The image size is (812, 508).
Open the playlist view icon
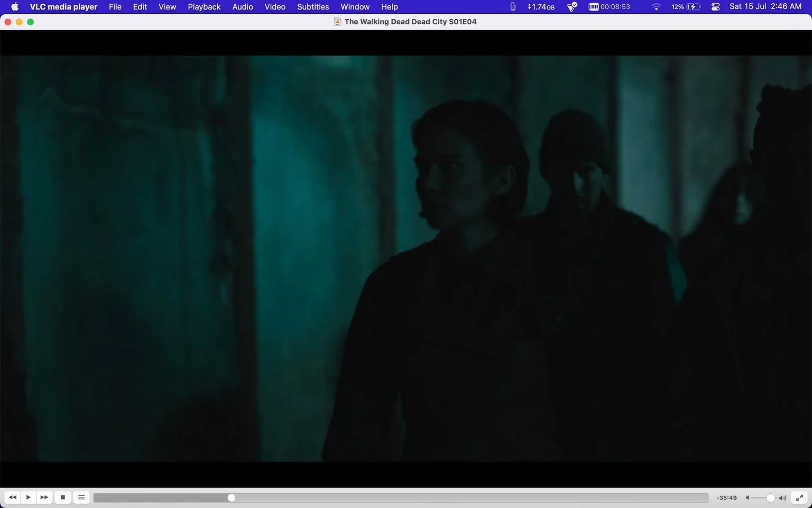coord(81,497)
